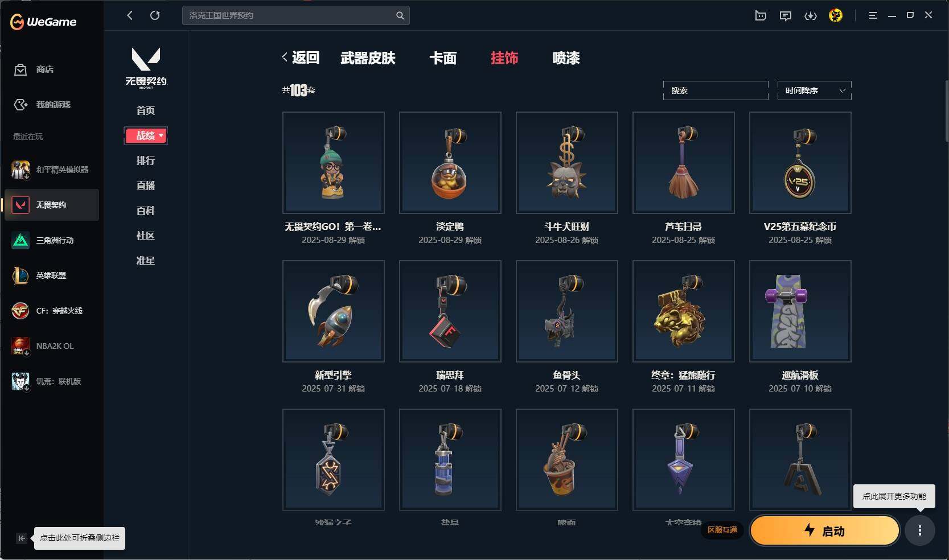
Task: Open the League of Legends game icon
Action: [20, 275]
